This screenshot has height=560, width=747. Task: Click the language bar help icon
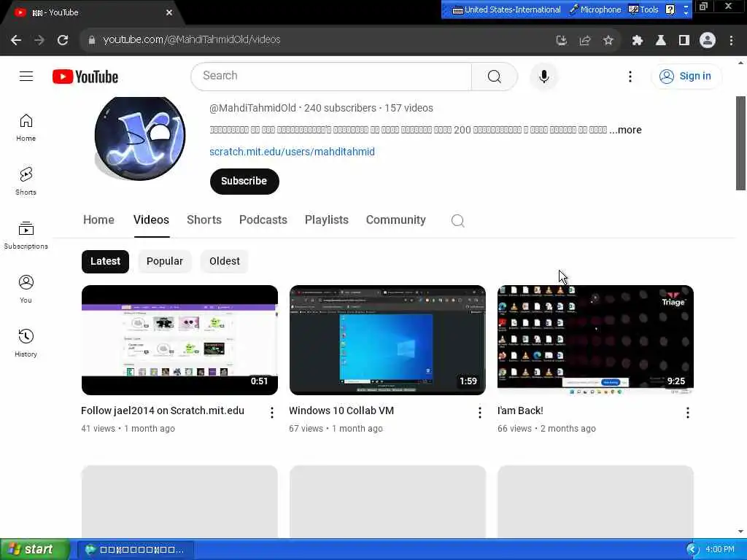(x=670, y=9)
